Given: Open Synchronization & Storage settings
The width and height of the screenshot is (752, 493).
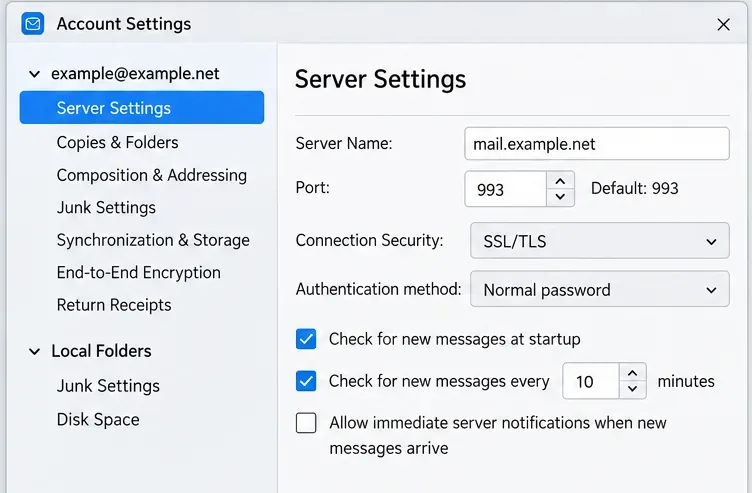Looking at the screenshot, I should (153, 240).
